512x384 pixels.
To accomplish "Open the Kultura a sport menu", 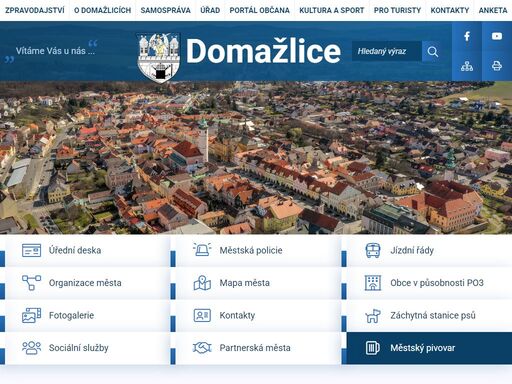I will click(331, 10).
